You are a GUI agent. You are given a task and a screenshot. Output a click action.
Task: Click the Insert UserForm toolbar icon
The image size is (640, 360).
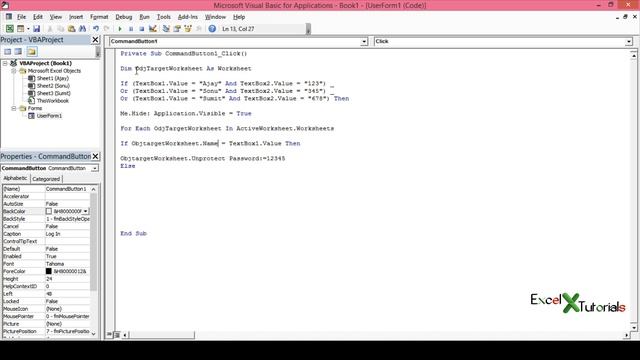click(20, 29)
